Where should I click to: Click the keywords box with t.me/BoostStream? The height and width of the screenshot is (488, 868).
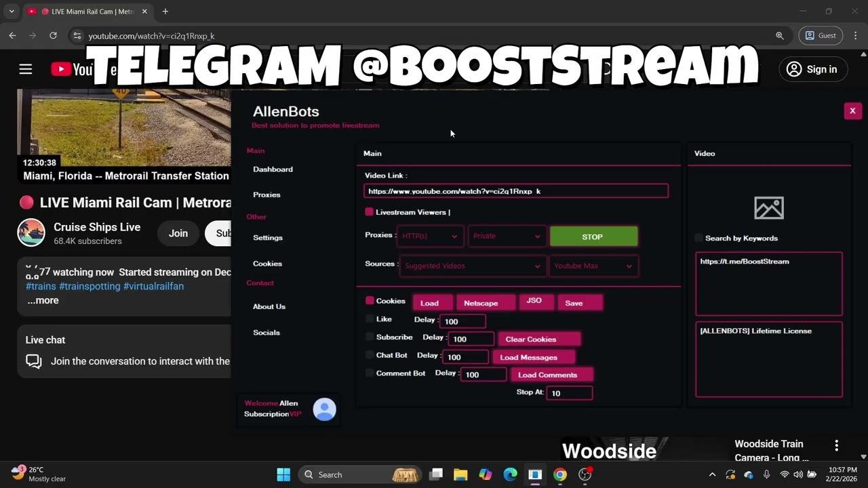click(x=769, y=284)
